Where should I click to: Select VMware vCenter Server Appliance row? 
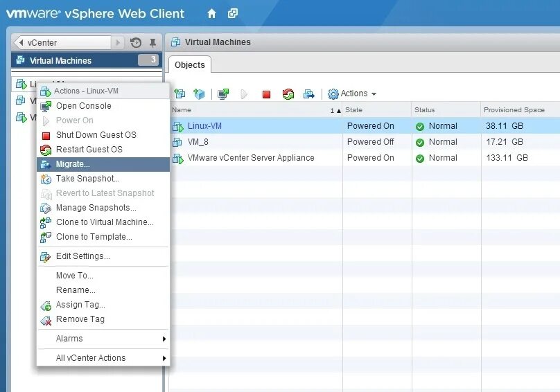[365, 158]
